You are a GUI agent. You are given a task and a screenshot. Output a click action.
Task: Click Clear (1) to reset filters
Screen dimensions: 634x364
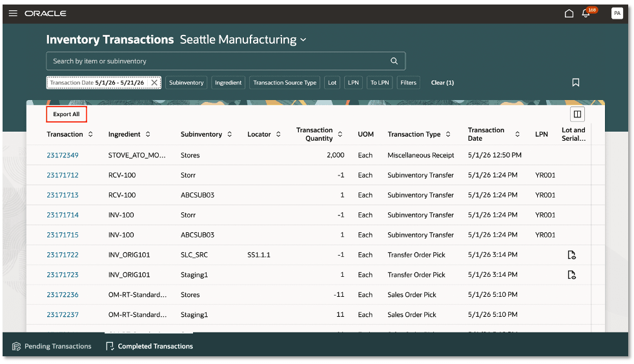[x=442, y=83]
